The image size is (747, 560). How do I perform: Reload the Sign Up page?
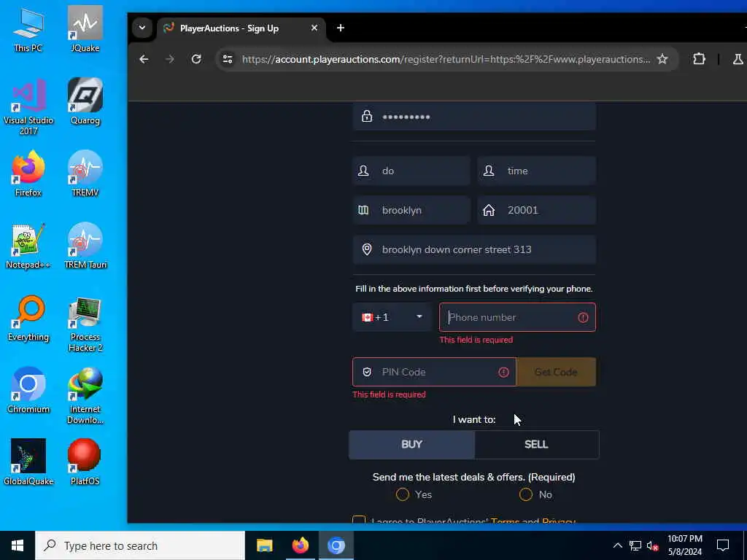tap(196, 59)
